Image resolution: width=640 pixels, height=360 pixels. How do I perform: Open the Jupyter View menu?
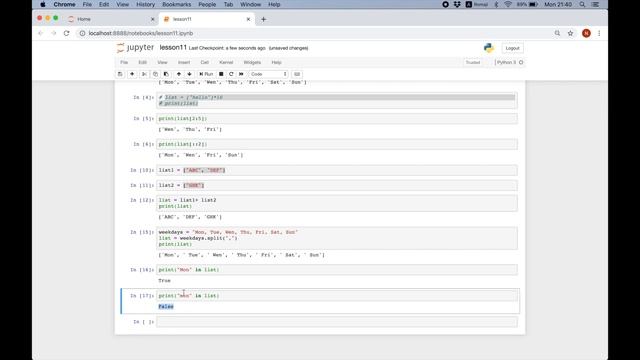point(162,62)
